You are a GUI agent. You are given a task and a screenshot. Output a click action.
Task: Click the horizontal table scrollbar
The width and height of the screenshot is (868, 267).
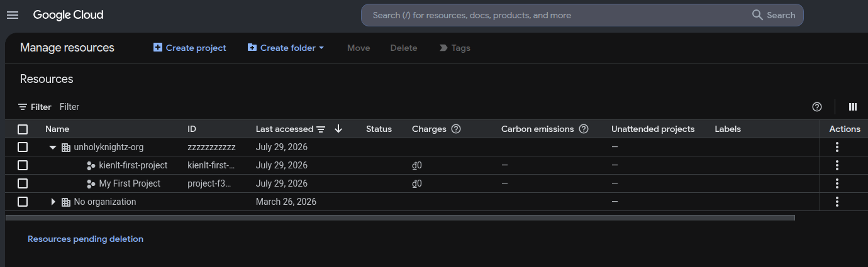click(400, 218)
